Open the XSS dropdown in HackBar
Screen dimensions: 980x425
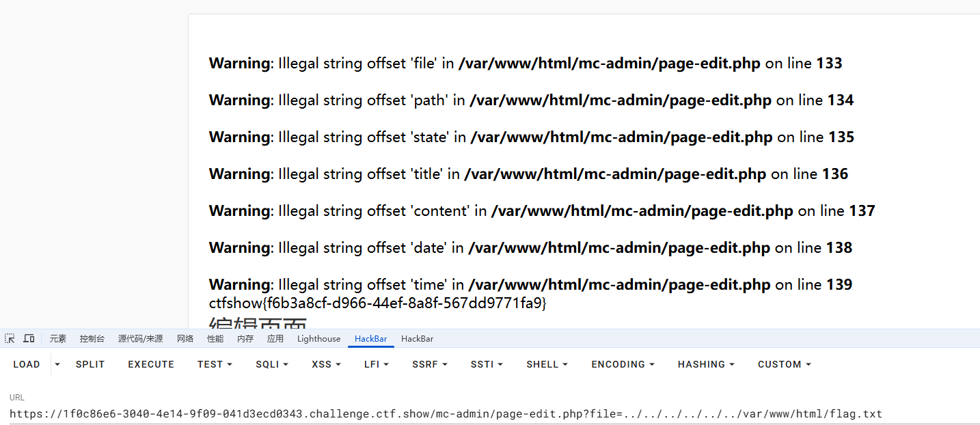point(326,365)
